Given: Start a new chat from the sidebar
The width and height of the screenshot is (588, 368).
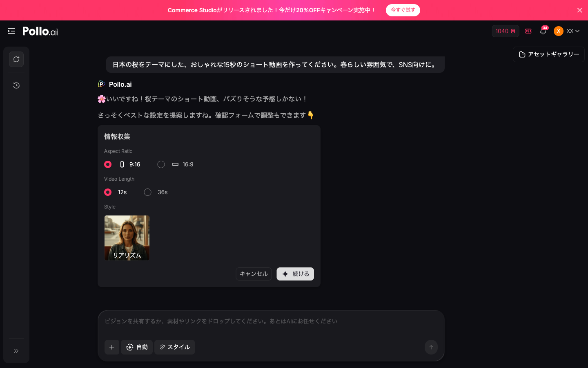Looking at the screenshot, I should 16,59.
